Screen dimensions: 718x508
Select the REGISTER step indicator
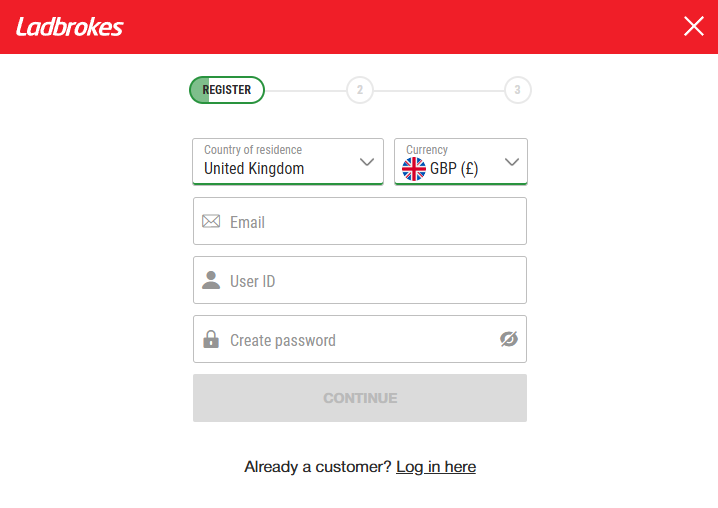coord(227,90)
